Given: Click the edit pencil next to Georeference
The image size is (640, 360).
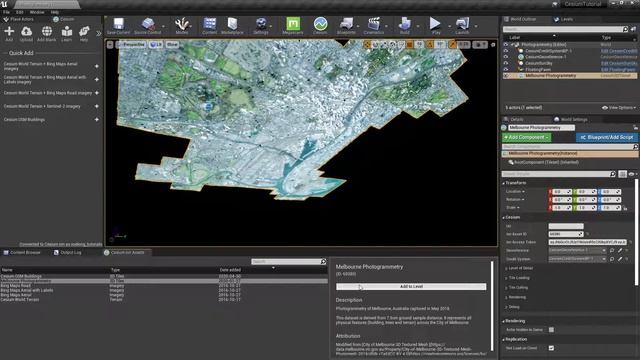Looking at the screenshot, I should [620, 250].
